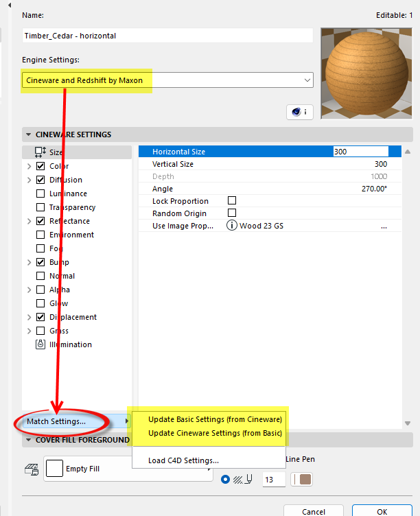Click the ellipsis button in Use Image Prop row
The image size is (420, 516).
pos(384,226)
